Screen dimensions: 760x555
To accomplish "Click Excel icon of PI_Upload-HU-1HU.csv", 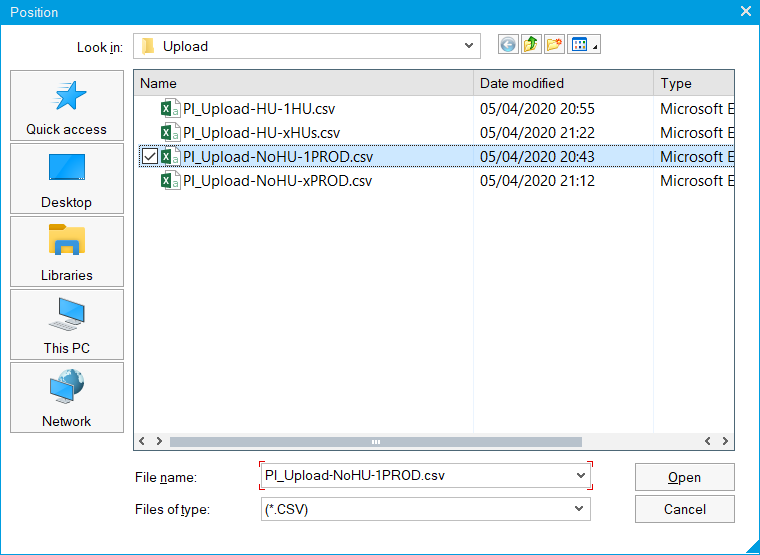I will point(171,109).
